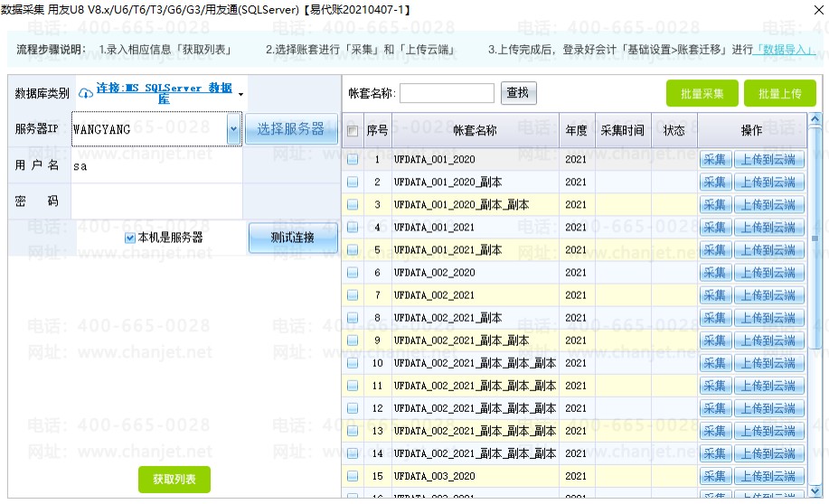Click the scrollbar down arrow of the account list

(x=815, y=490)
